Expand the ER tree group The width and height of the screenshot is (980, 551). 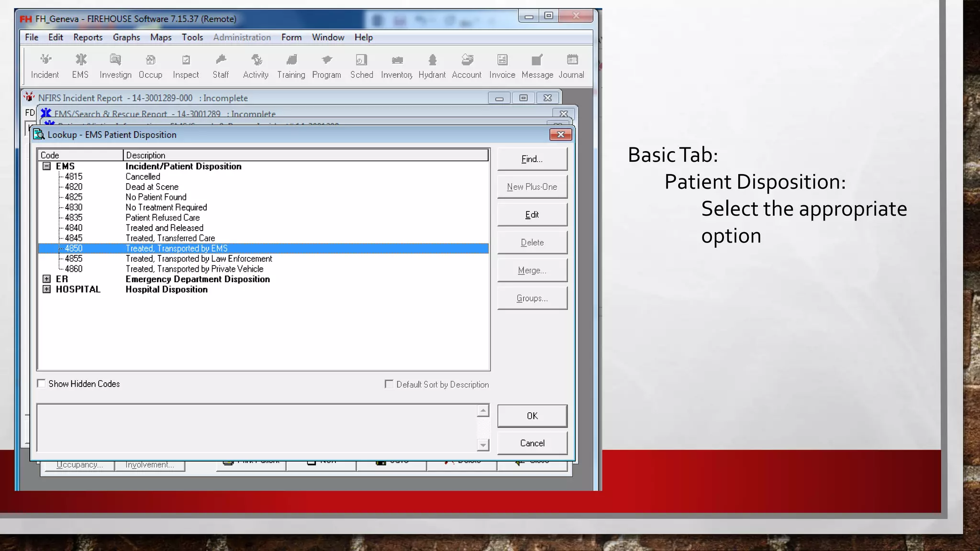[x=46, y=279]
